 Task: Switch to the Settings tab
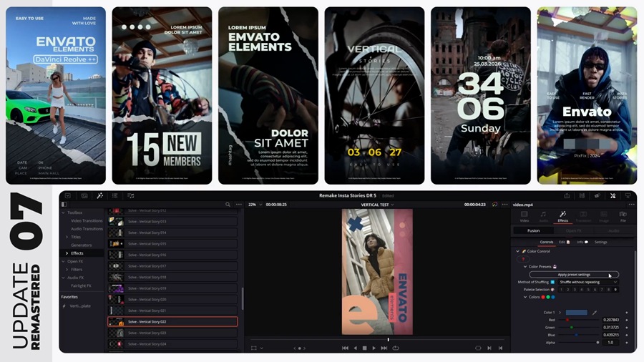coord(600,242)
